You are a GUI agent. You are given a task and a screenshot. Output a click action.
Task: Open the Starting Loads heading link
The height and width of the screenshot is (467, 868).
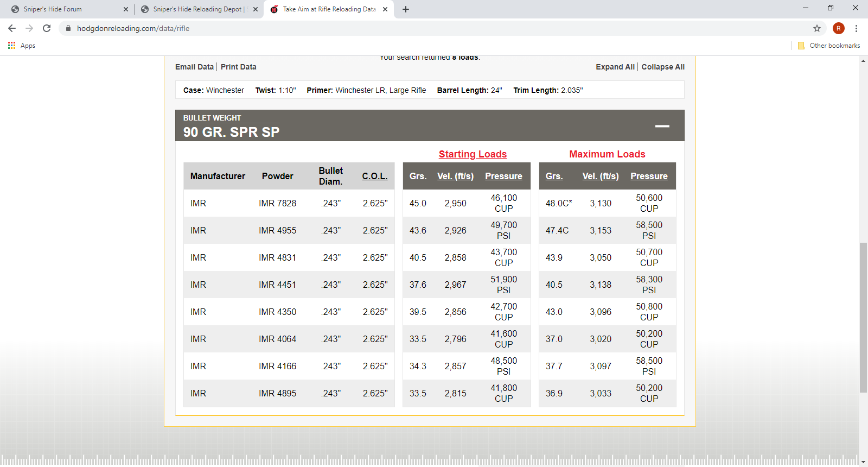pos(473,154)
